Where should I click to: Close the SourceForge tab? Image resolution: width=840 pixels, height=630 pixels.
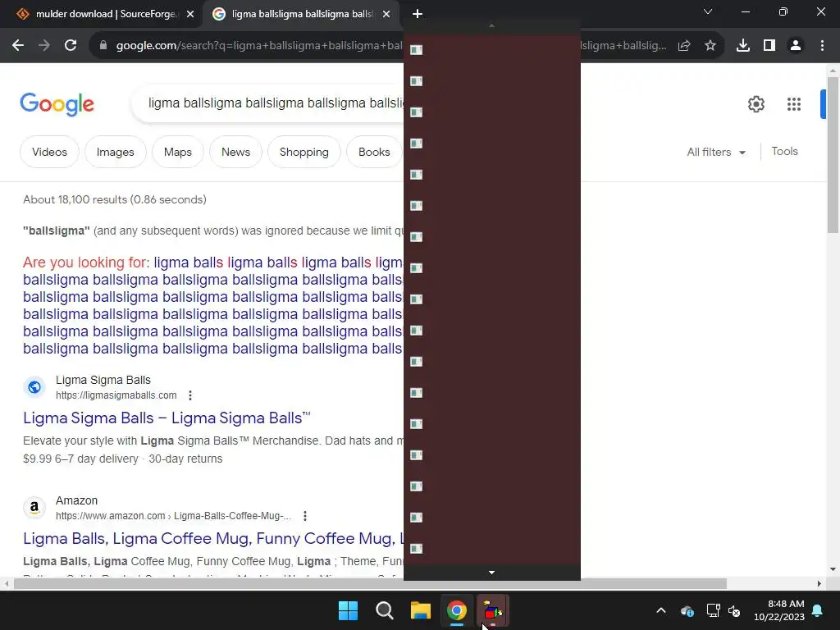pyautogui.click(x=190, y=15)
